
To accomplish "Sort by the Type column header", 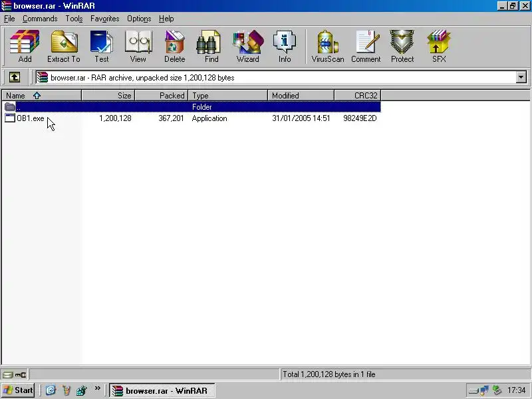I will click(228, 96).
